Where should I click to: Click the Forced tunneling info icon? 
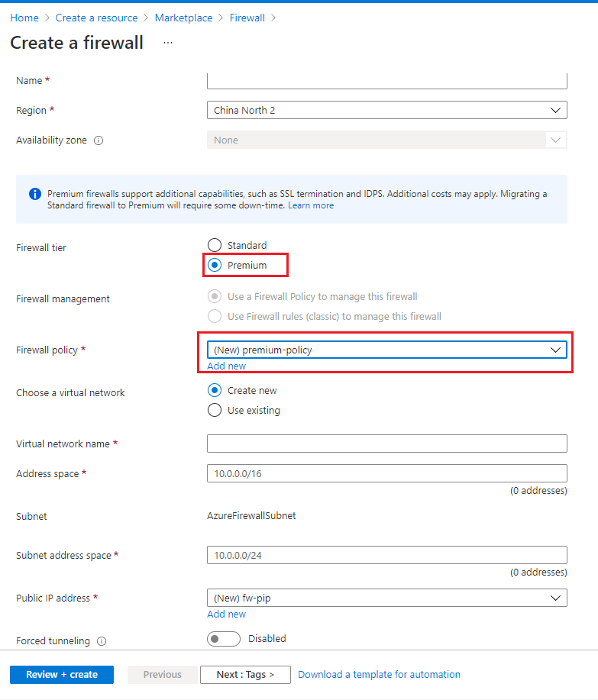[102, 641]
